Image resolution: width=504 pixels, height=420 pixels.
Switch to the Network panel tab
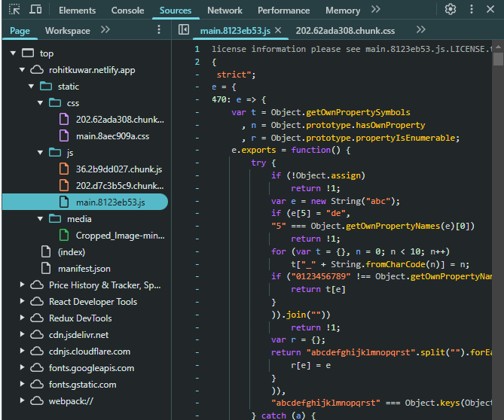pos(225,11)
